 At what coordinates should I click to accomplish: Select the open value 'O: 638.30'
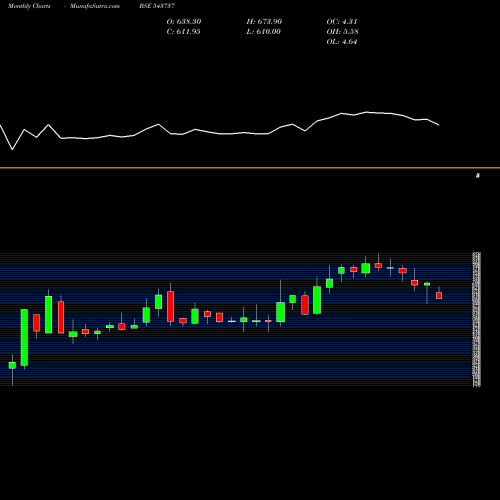(184, 22)
